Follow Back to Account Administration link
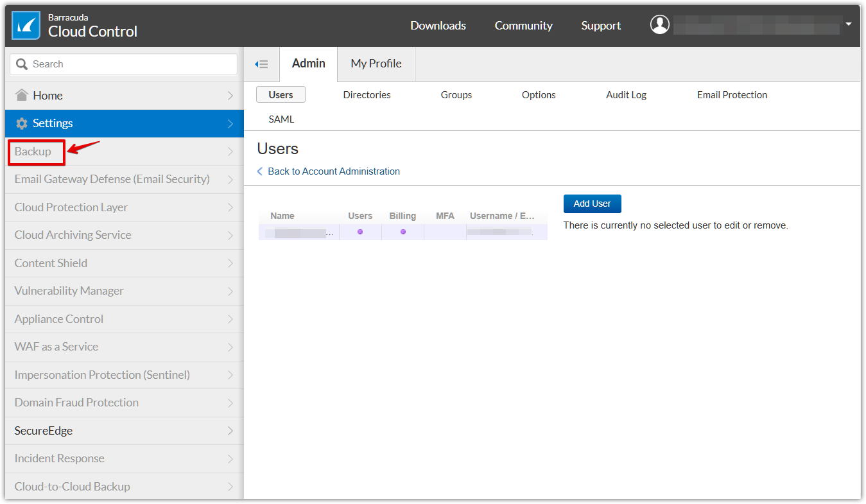Image resolution: width=866 pixels, height=504 pixels. 334,171
